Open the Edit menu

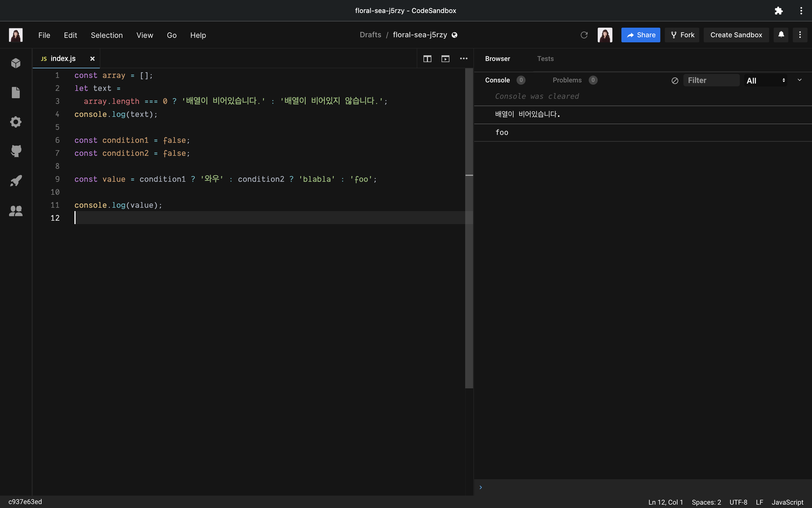pyautogui.click(x=70, y=35)
